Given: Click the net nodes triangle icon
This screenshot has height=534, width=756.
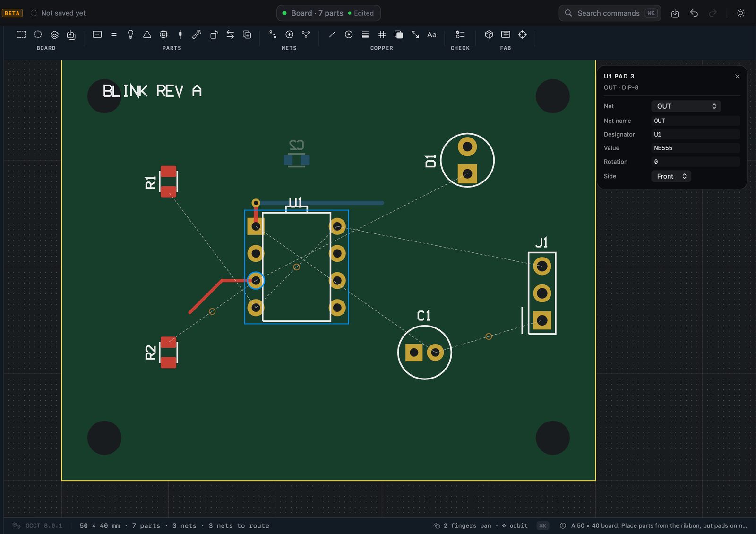Looking at the screenshot, I should pos(306,34).
